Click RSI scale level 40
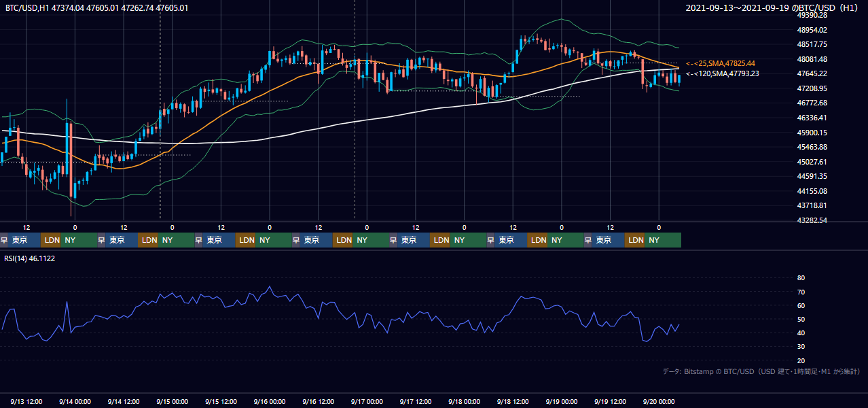 [x=801, y=333]
